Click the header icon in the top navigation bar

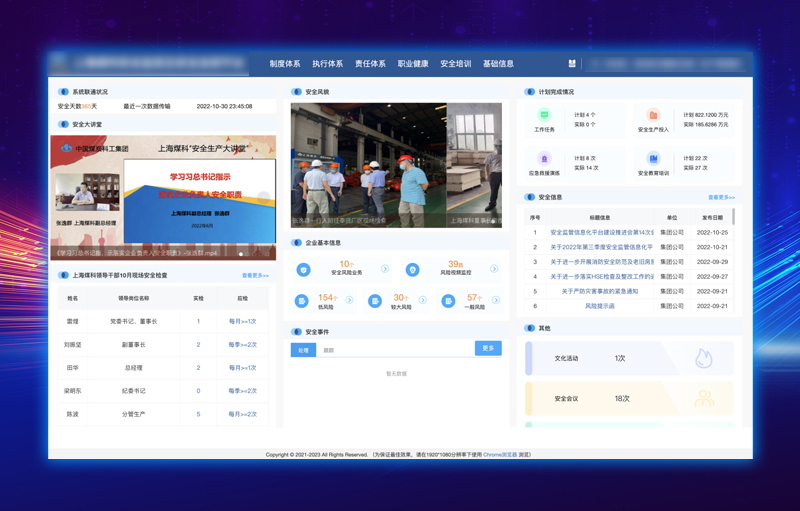pos(572,64)
